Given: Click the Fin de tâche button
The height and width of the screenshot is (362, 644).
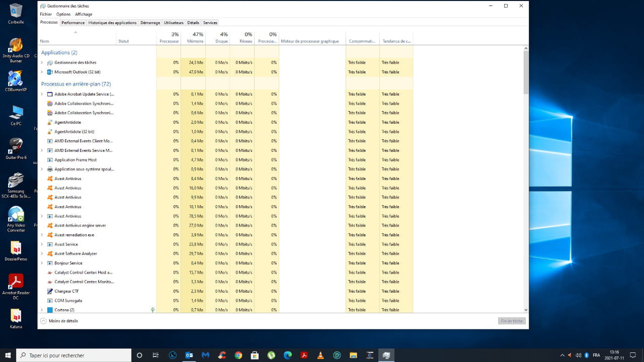Looking at the screenshot, I should pos(512,321).
